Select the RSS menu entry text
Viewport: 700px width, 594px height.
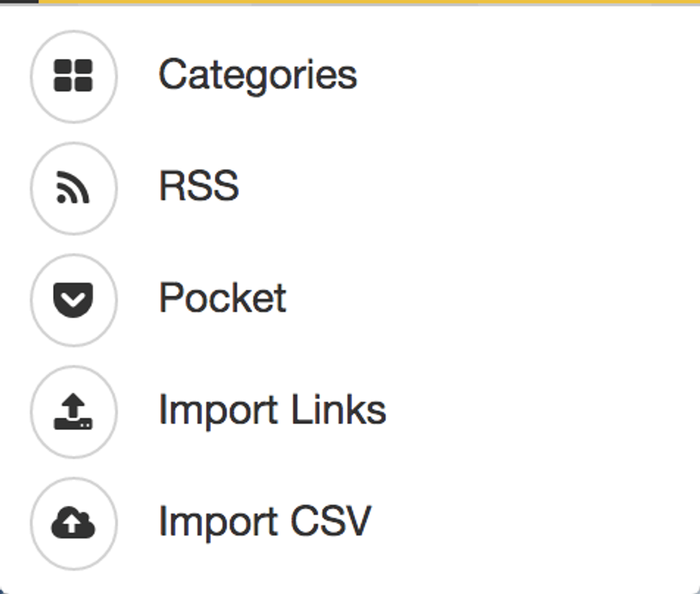(x=199, y=186)
